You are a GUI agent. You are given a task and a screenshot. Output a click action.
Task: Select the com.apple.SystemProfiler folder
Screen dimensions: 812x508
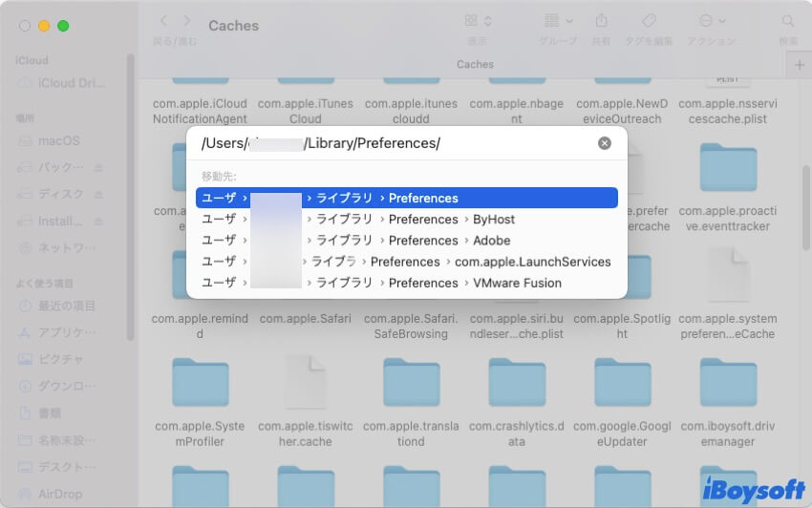click(200, 382)
